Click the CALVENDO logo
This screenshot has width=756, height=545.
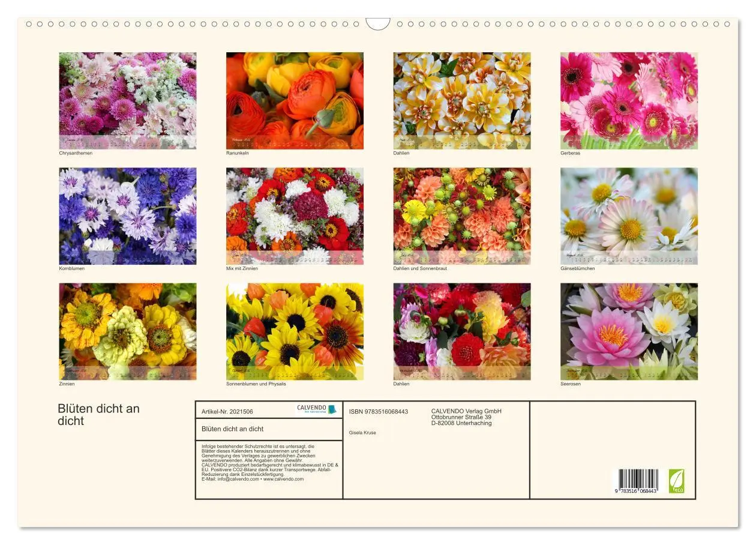[x=317, y=409]
